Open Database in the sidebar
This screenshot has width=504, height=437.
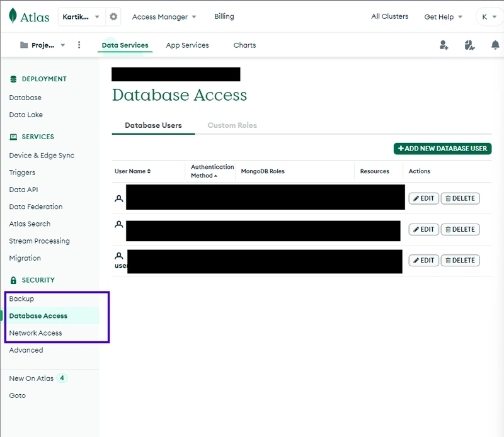(25, 98)
